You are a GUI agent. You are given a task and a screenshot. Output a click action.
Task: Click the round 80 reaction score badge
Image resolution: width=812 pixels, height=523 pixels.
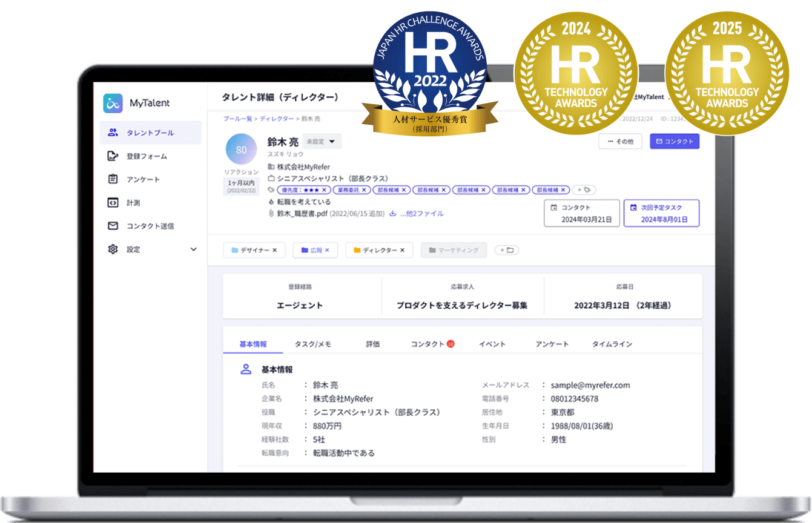click(241, 150)
